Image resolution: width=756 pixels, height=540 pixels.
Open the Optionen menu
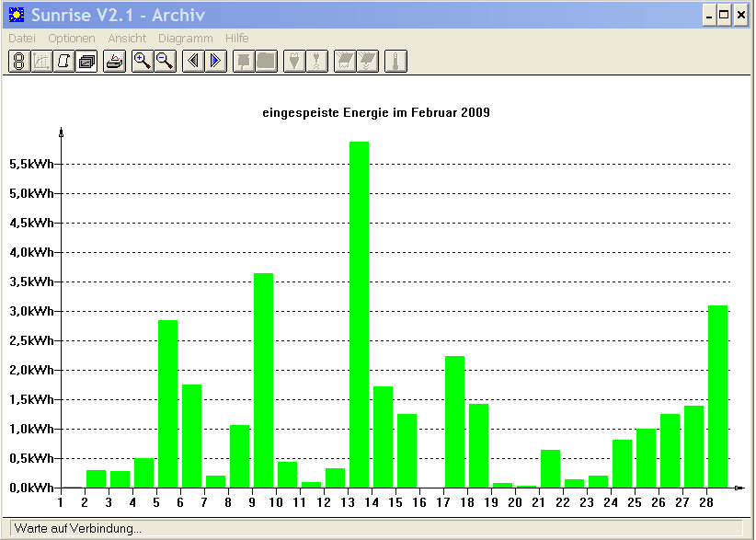click(72, 38)
